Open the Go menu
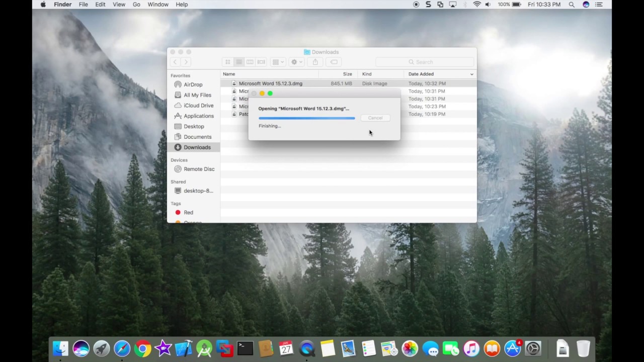Viewport: 644px width, 362px height. pos(136,5)
